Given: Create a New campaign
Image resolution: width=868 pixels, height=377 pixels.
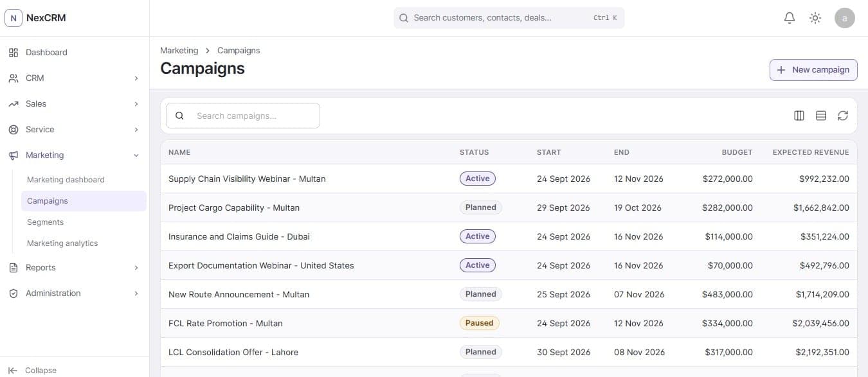Looking at the screenshot, I should pos(813,70).
